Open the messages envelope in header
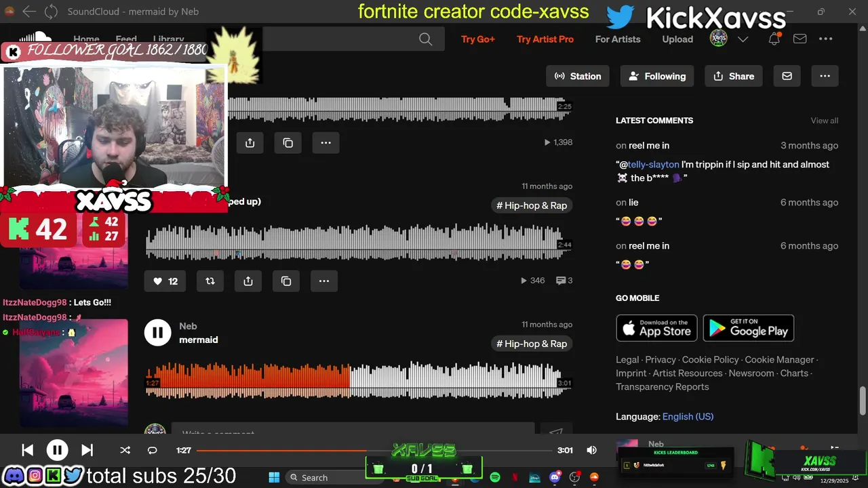 (x=800, y=39)
